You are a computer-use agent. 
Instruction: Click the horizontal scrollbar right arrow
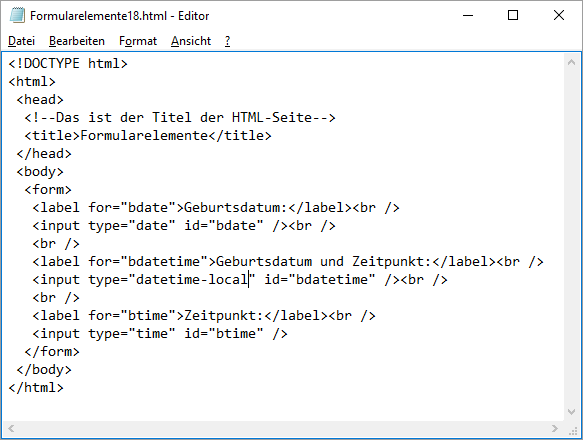click(x=555, y=428)
